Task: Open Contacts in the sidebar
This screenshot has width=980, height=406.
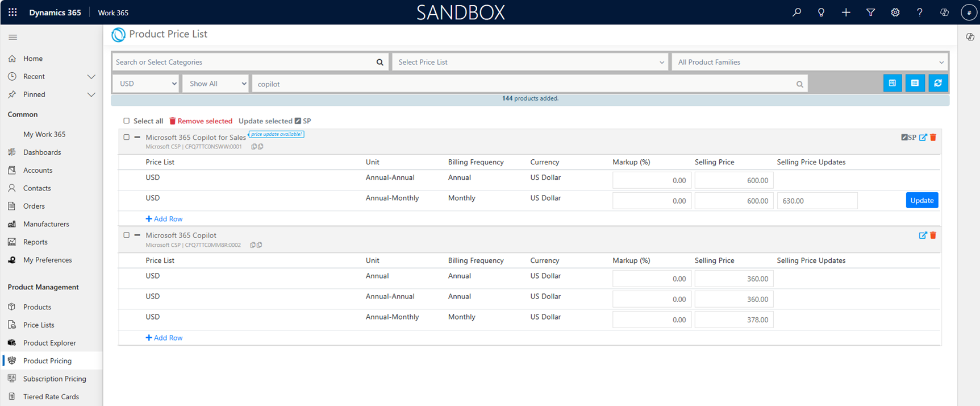Action: coord(37,188)
